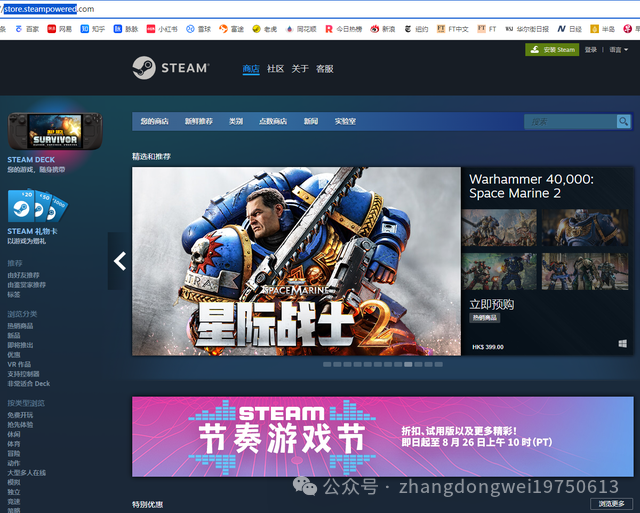Open the 老虎 bookmark

pyautogui.click(x=264, y=29)
